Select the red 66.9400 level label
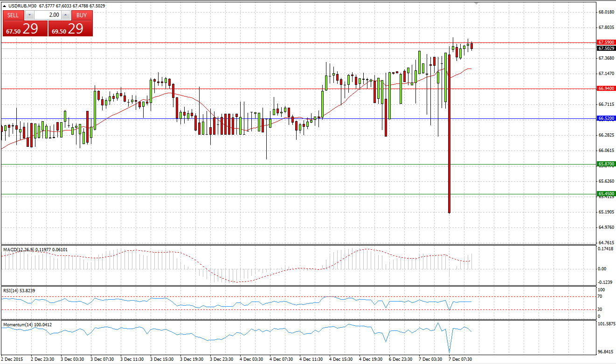 (x=606, y=88)
